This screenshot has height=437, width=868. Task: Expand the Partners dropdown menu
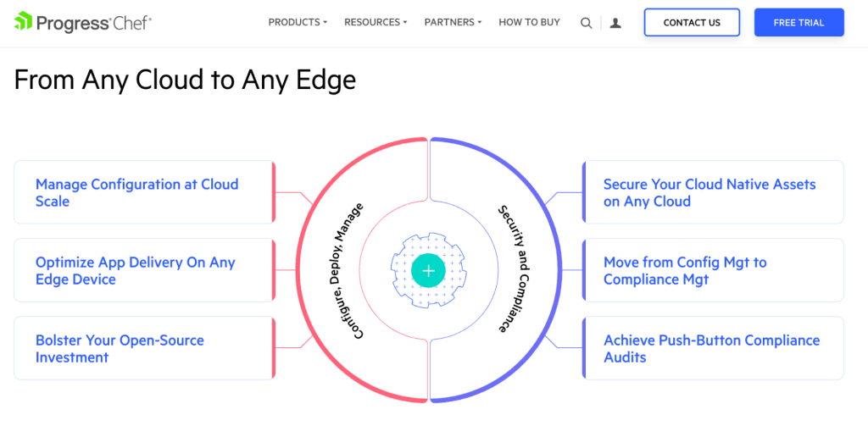click(453, 22)
